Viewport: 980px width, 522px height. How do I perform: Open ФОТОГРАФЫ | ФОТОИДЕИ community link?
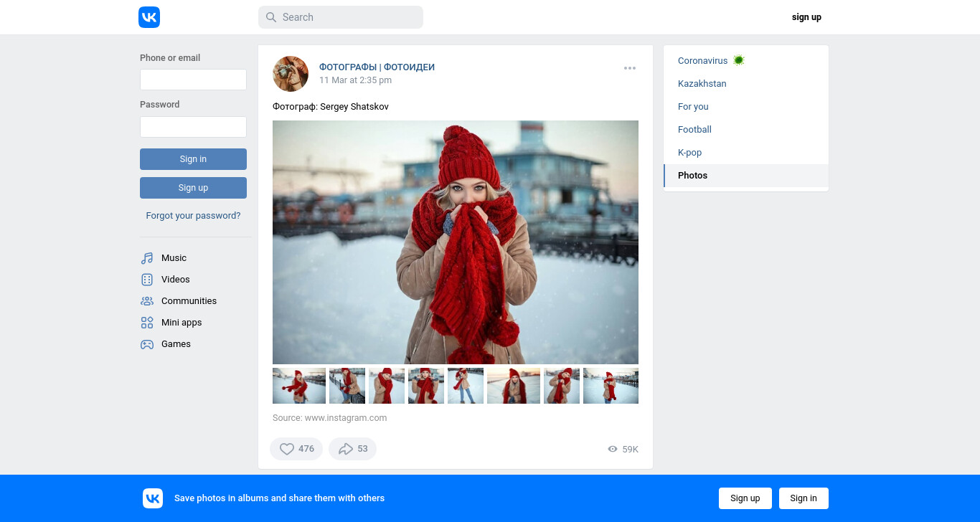click(377, 67)
